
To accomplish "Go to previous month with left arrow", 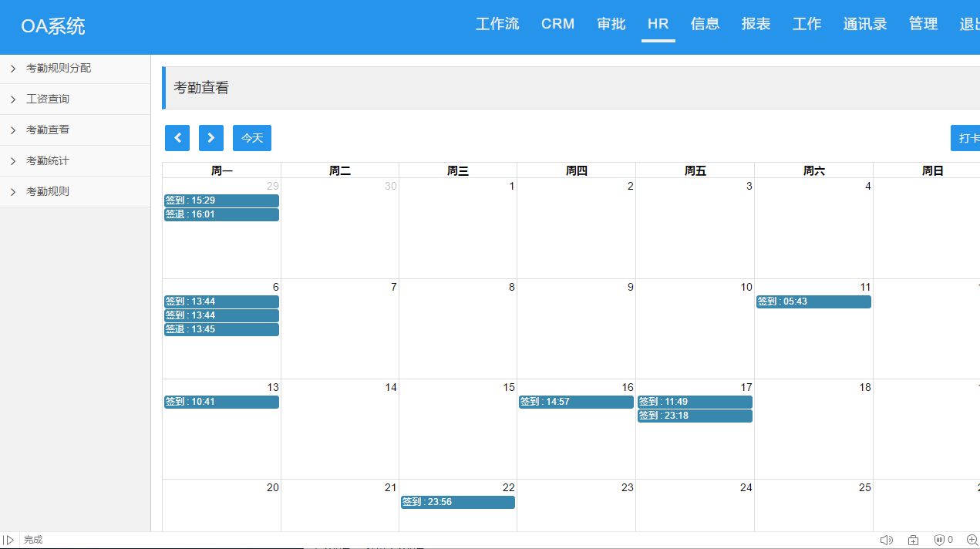I will [177, 138].
